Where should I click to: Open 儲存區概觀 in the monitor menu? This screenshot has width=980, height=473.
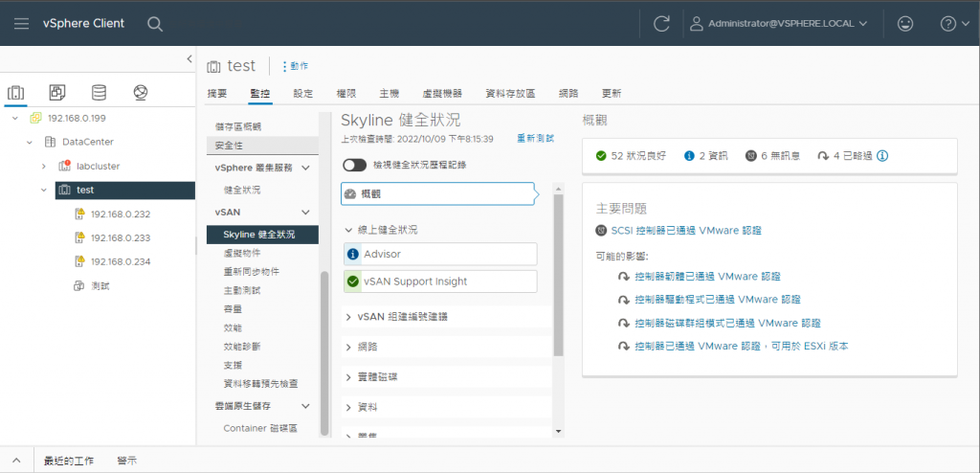click(238, 126)
